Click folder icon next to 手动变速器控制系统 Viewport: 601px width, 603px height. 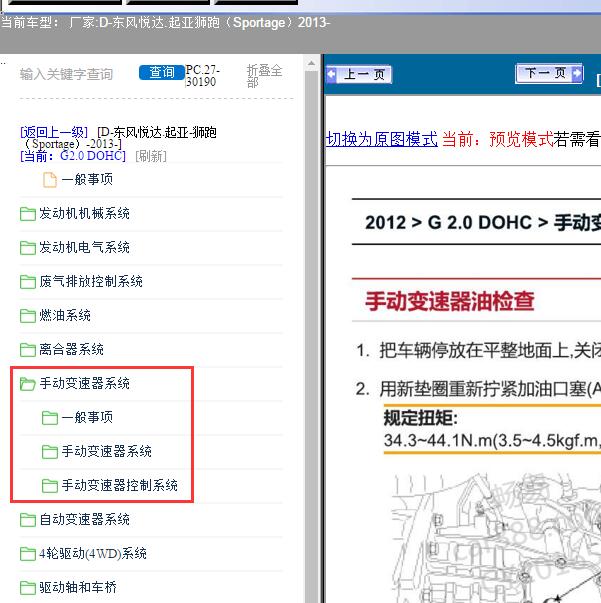pos(50,486)
